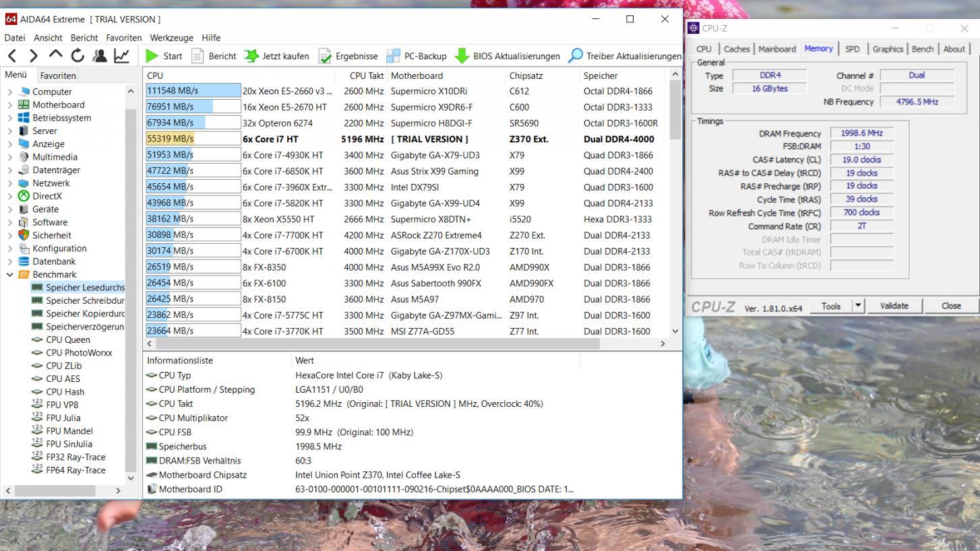Screen dimensions: 980x551
Task: Switch to the Favoriten sidebar tab
Action: click(57, 75)
